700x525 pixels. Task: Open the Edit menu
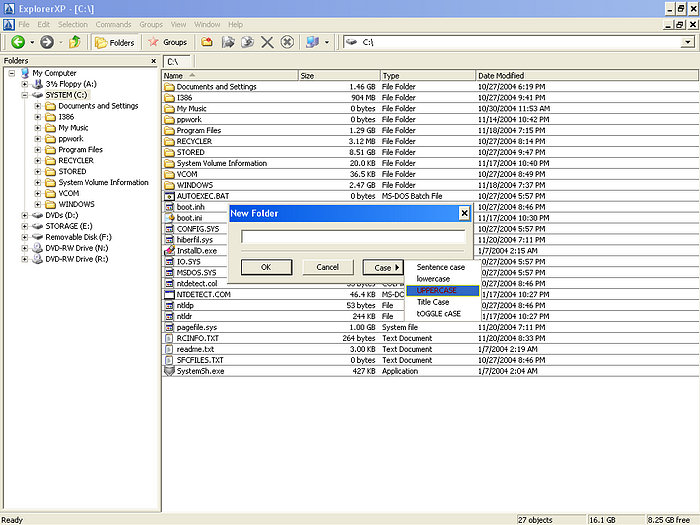[x=43, y=25]
